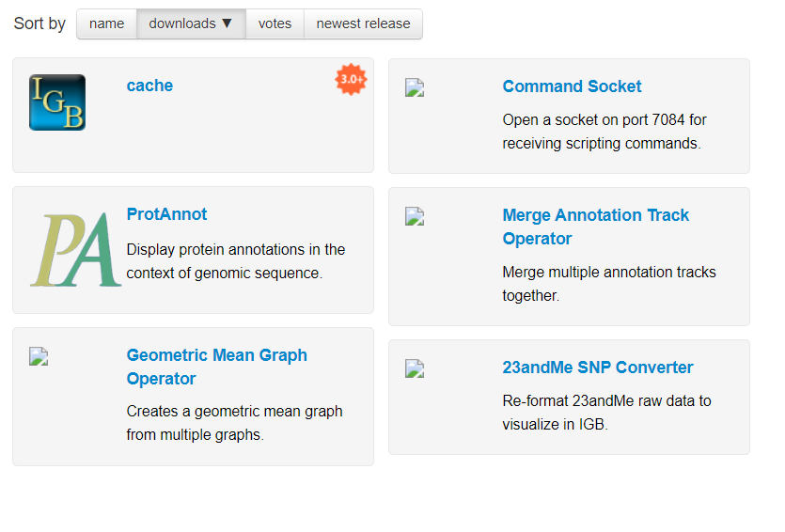Screen dimensions: 785x532
Task: Click the 23andMe SNP Converter image icon
Action: [415, 368]
